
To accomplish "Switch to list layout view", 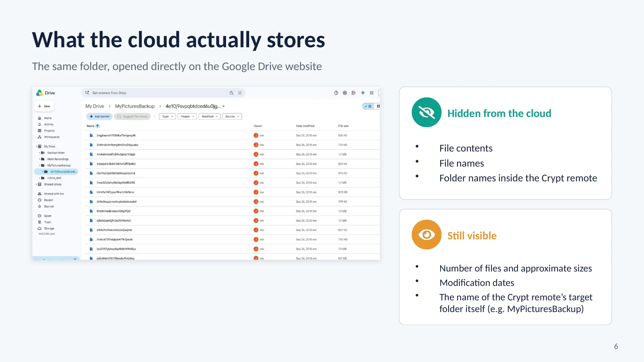I will (368, 106).
